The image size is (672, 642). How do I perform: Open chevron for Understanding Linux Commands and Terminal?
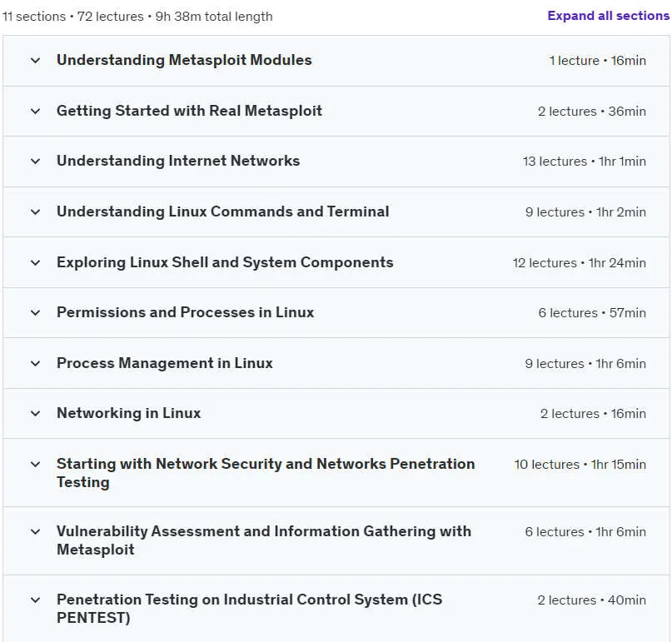point(36,212)
